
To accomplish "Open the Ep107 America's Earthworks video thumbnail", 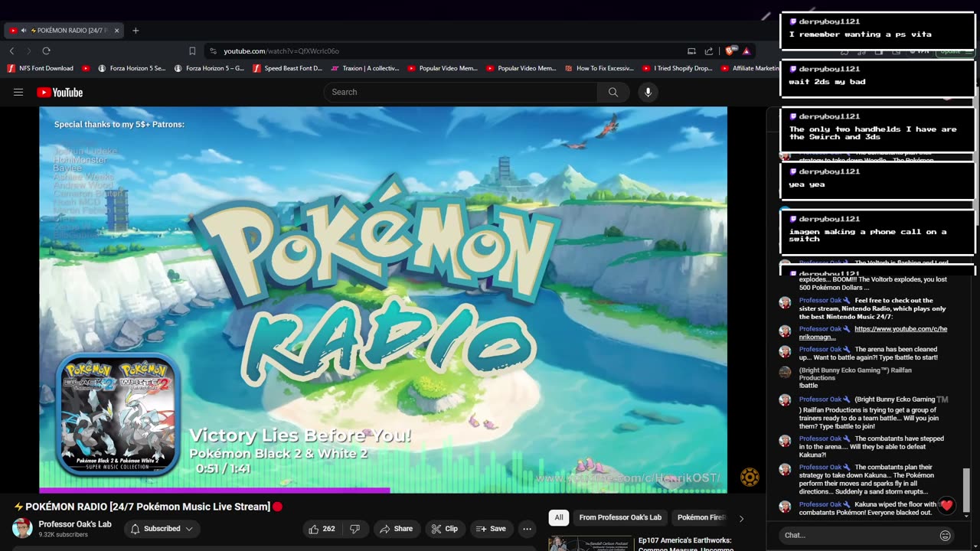I will [590, 543].
